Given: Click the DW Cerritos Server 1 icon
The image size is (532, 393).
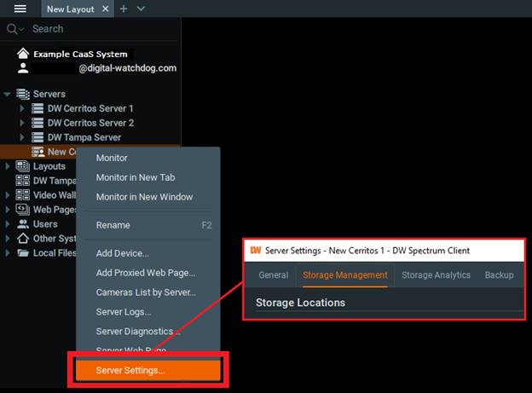Looking at the screenshot, I should tap(38, 109).
